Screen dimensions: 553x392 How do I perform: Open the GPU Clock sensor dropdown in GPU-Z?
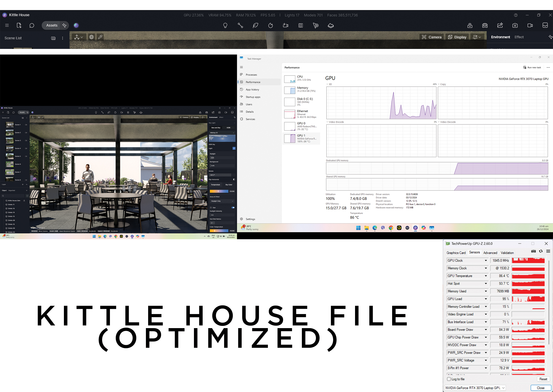[486, 260]
